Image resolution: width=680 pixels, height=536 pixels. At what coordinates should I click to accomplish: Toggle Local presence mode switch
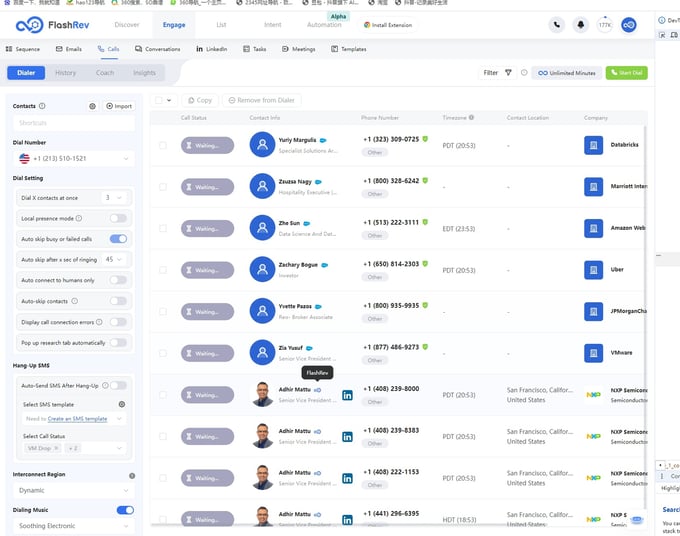(x=118, y=218)
